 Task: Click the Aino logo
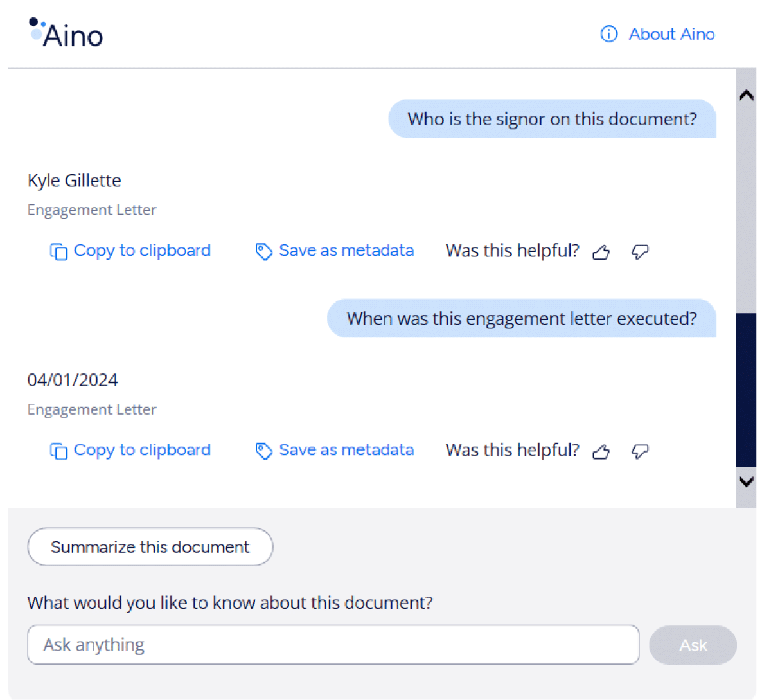pos(66,34)
